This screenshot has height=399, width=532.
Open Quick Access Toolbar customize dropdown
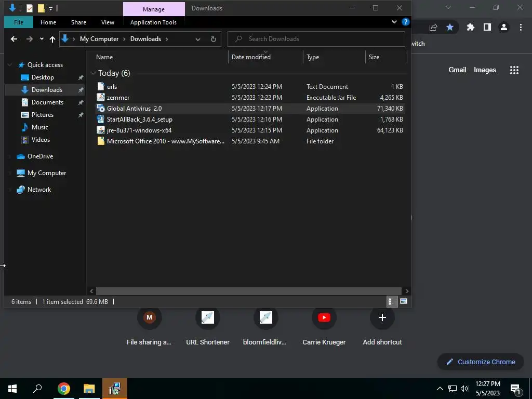point(50,8)
